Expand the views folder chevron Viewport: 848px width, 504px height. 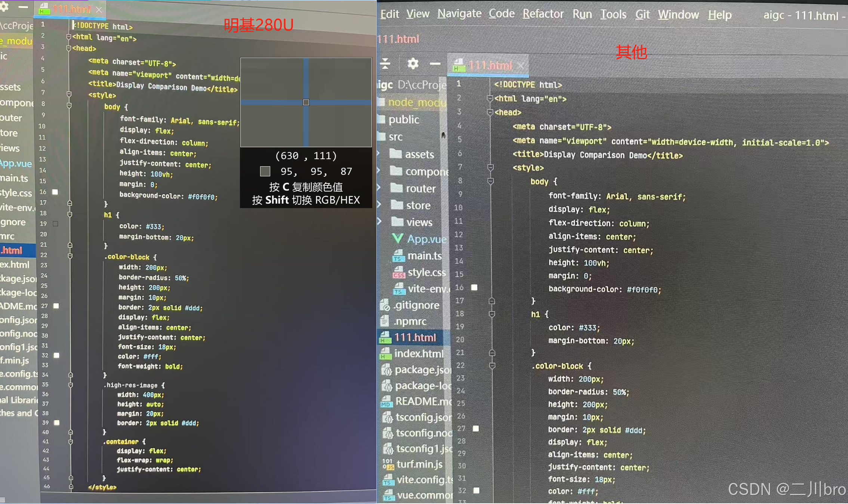tap(379, 221)
